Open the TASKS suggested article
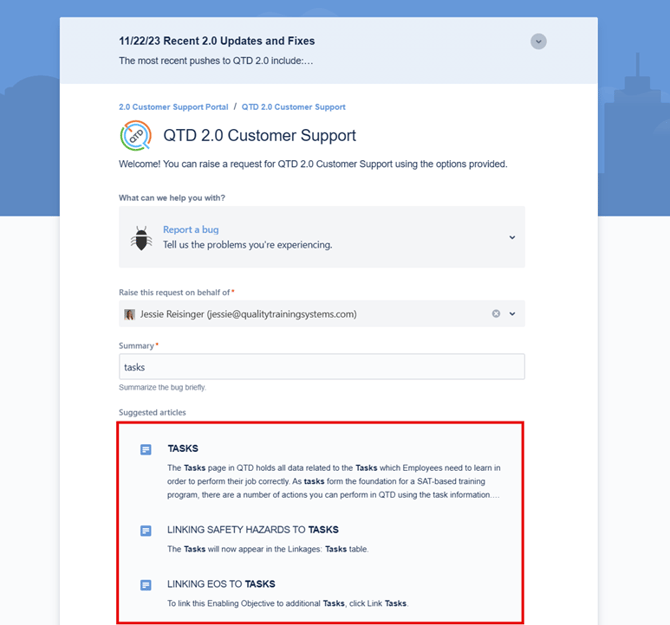 [183, 449]
